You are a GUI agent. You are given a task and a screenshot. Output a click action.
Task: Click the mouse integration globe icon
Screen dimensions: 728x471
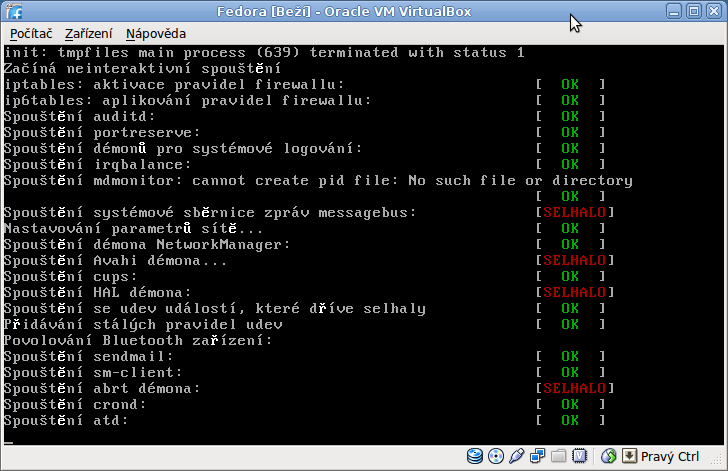click(608, 457)
